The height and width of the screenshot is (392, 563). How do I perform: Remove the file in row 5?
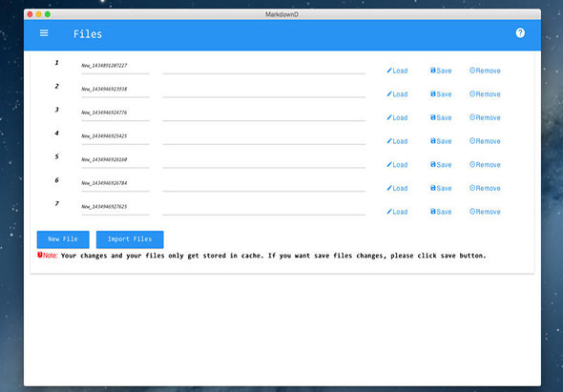(485, 165)
